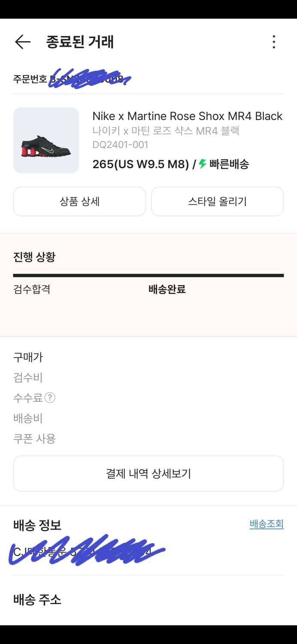The image size is (297, 644).
Task: Tap the product title Nike x Martine Rose
Action: pos(188,116)
